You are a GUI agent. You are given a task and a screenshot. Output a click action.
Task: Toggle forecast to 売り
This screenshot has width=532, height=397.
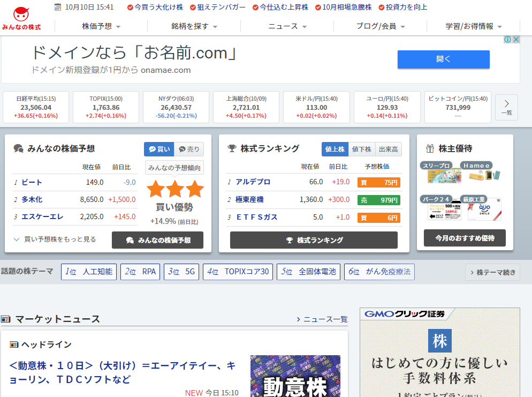pos(189,149)
